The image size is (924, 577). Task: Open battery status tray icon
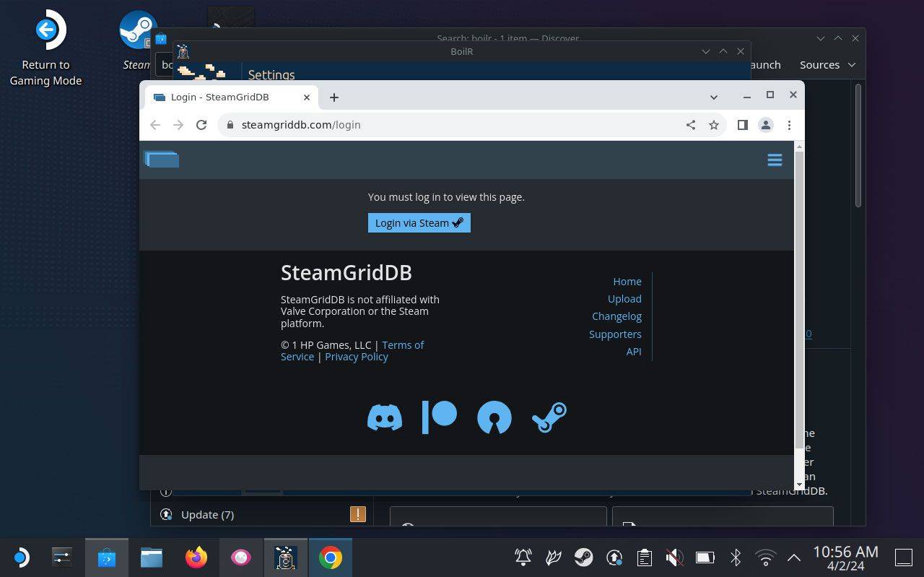705,558
